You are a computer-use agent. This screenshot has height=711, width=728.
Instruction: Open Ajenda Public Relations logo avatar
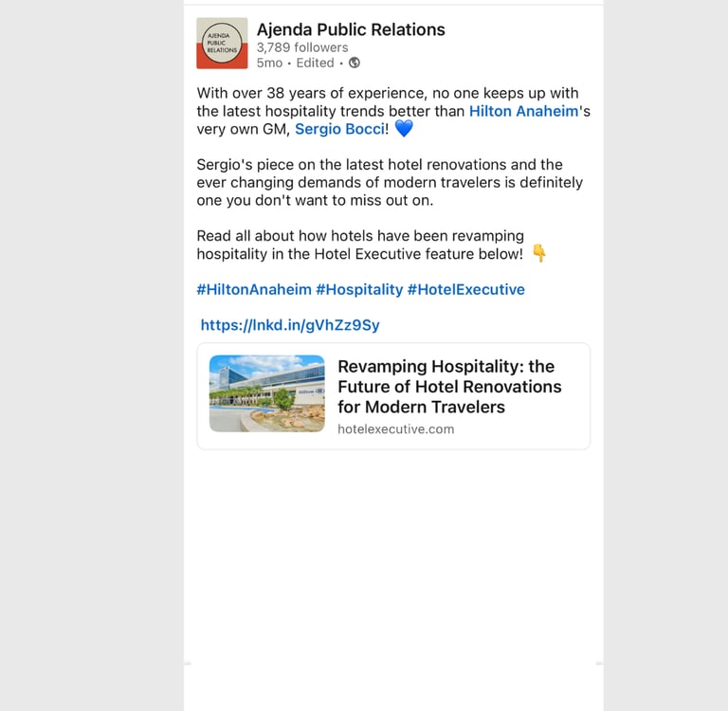(x=222, y=44)
